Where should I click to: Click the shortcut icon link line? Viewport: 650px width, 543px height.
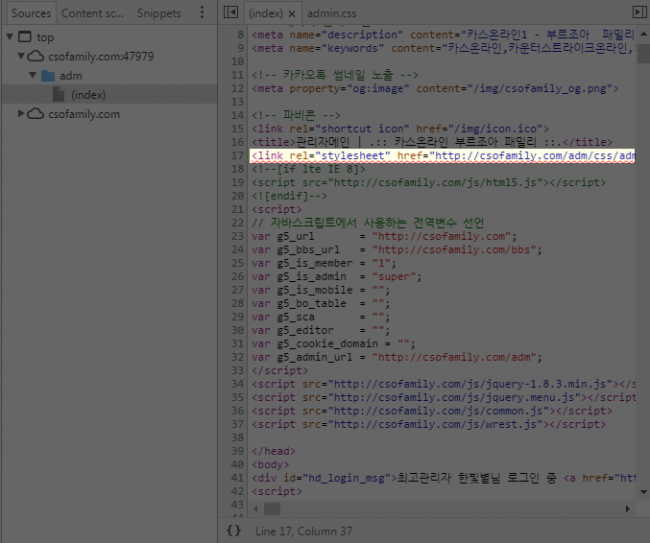tap(400, 128)
